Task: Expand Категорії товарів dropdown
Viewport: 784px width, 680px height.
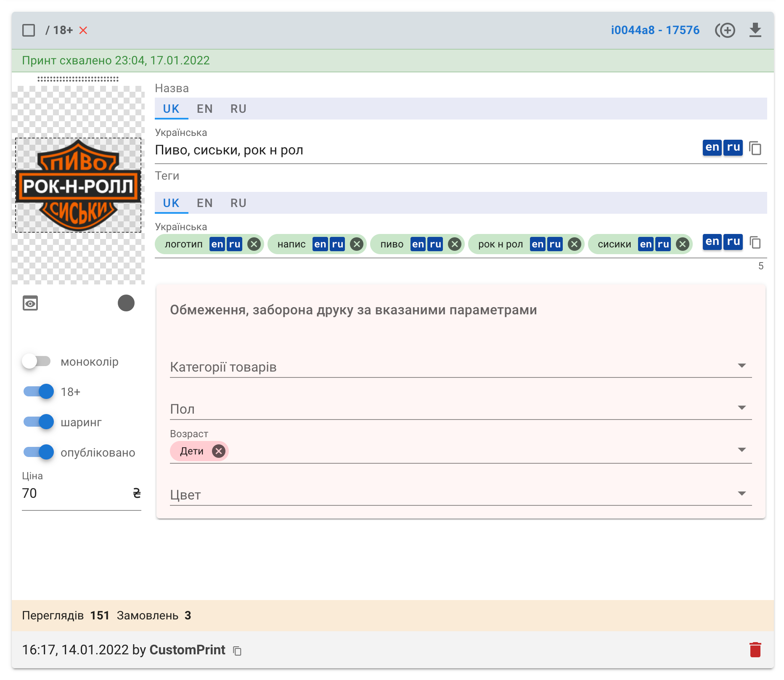Action: pyautogui.click(x=461, y=367)
